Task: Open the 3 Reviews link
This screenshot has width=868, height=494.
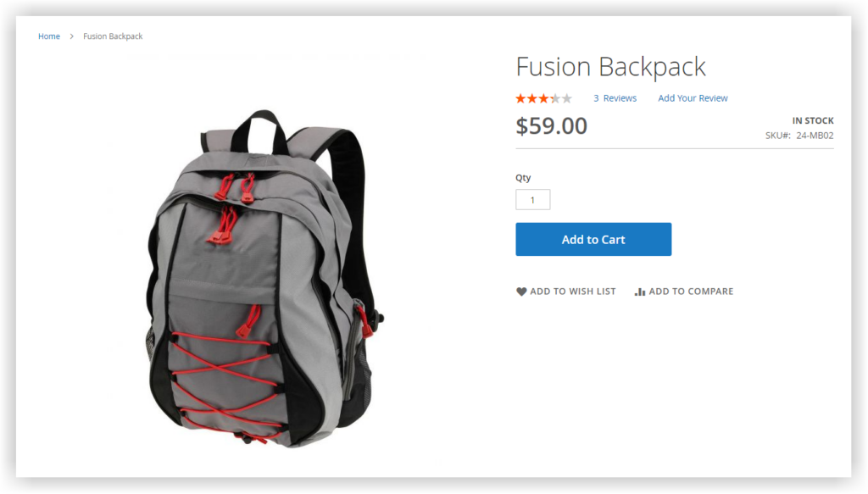Action: point(615,98)
